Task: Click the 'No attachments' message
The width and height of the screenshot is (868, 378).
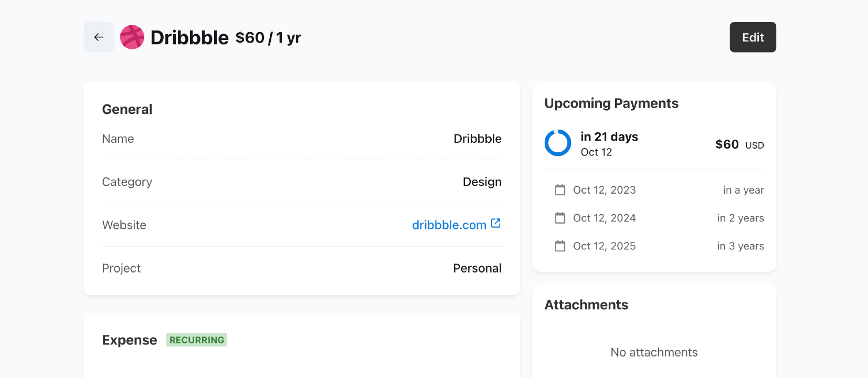Action: pos(654,352)
